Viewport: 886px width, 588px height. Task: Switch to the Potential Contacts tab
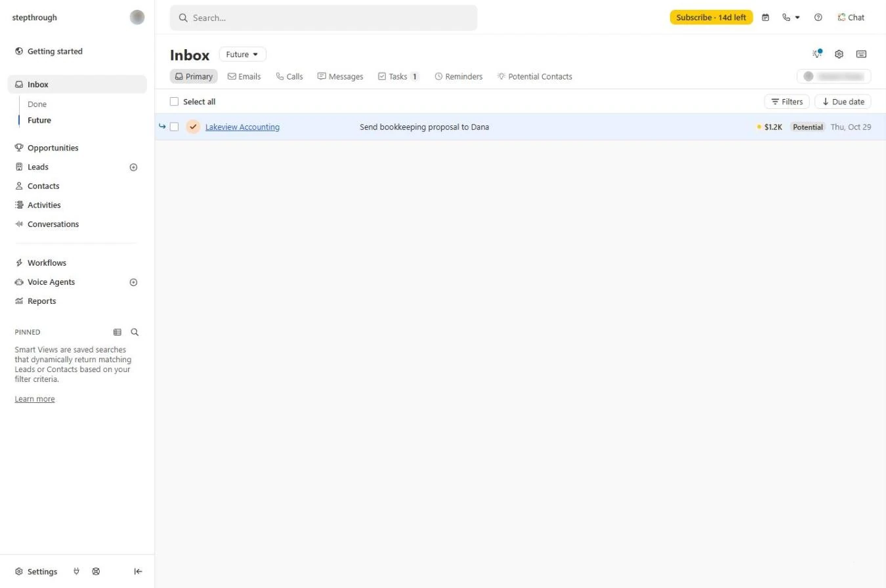coord(535,77)
